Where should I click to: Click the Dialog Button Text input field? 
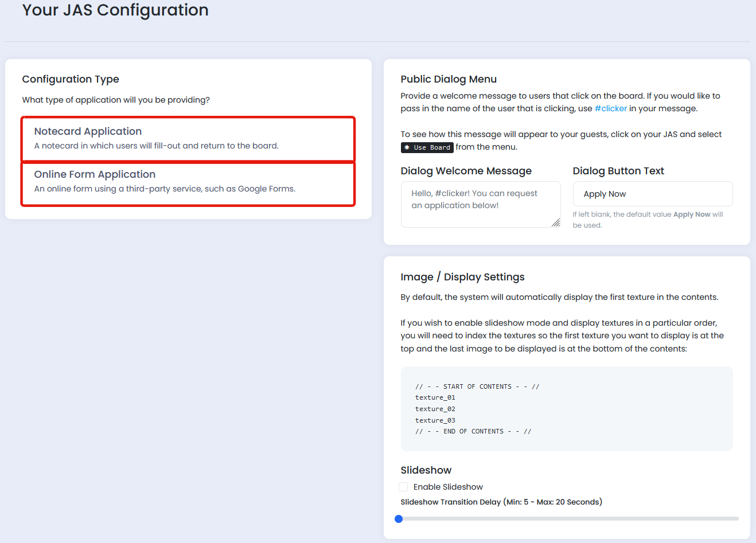[x=652, y=194]
